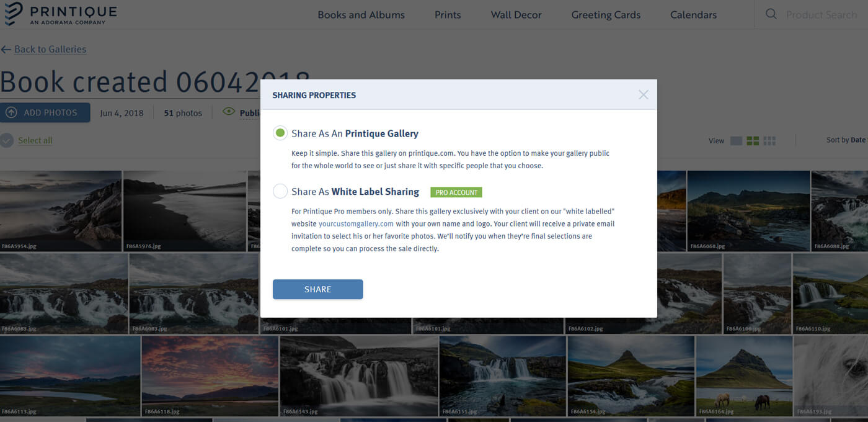Click the eye icon next to Public
Screen dimensions: 868x422
[x=229, y=112]
